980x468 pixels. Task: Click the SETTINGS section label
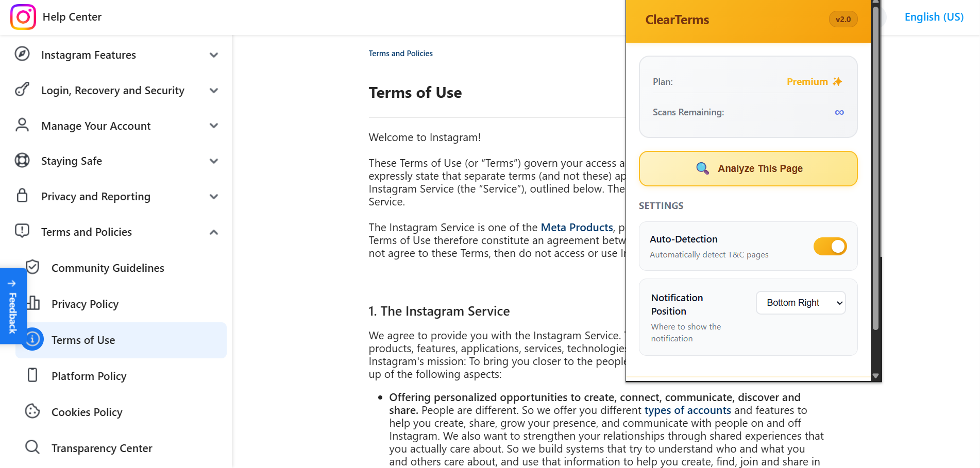click(661, 206)
